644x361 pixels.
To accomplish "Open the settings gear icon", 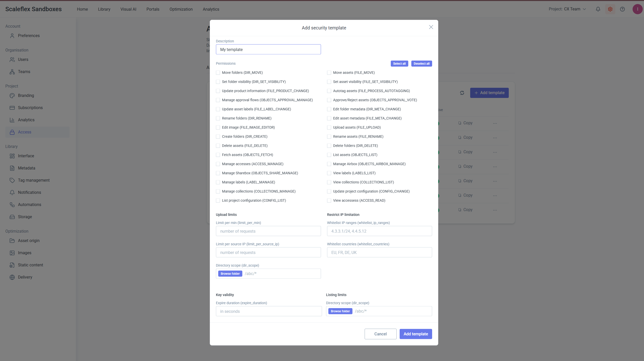I will point(610,9).
